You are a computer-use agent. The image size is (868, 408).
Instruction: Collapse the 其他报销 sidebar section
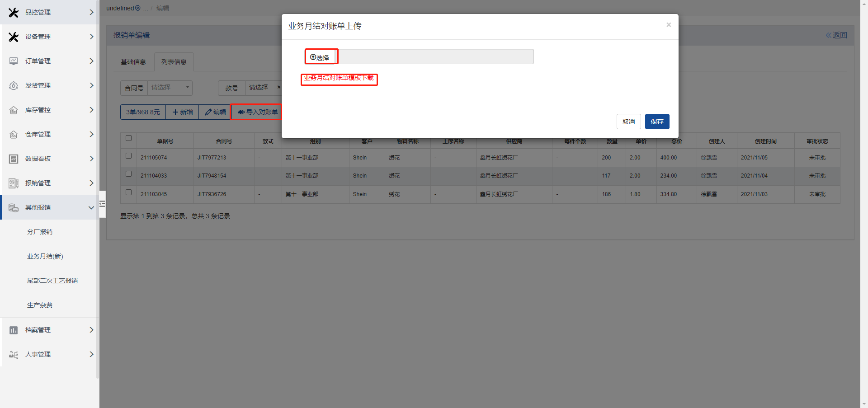[91, 208]
